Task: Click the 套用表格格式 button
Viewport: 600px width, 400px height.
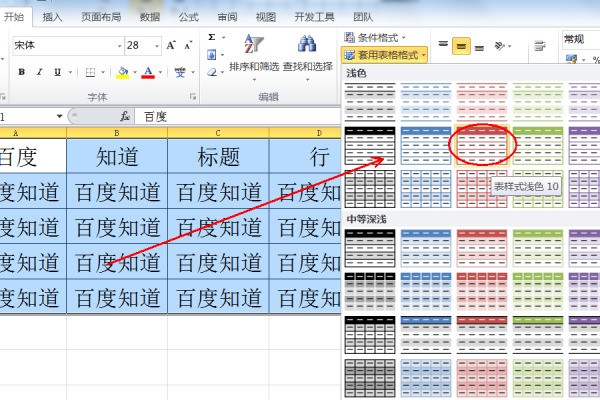Action: pos(385,54)
